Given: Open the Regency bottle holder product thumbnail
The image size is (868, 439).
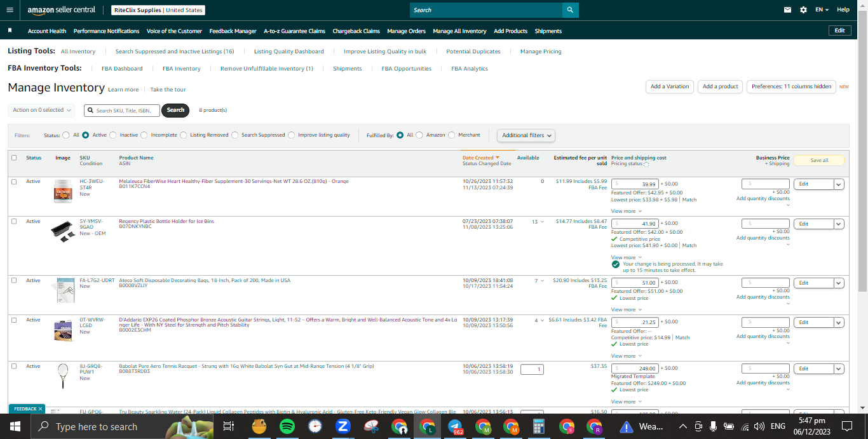Looking at the screenshot, I should tap(63, 231).
